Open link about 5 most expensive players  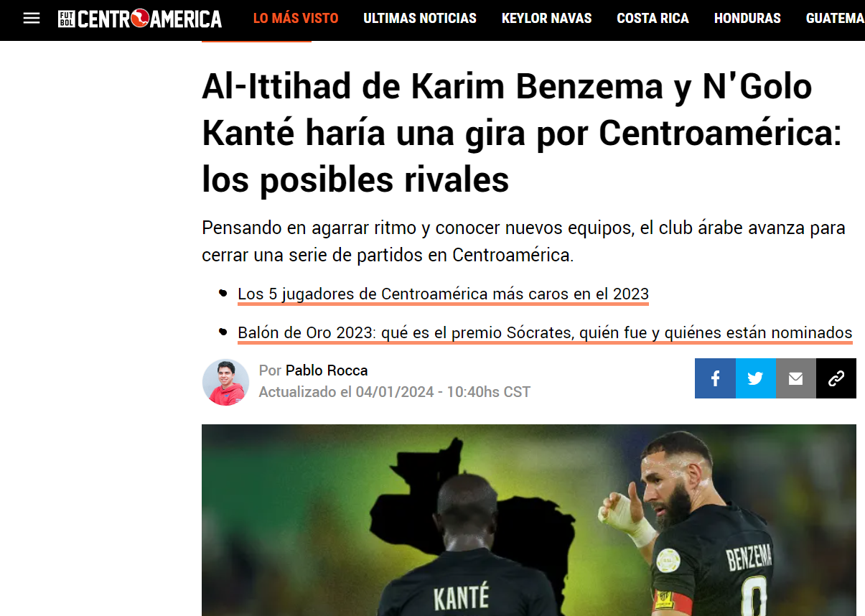(443, 294)
